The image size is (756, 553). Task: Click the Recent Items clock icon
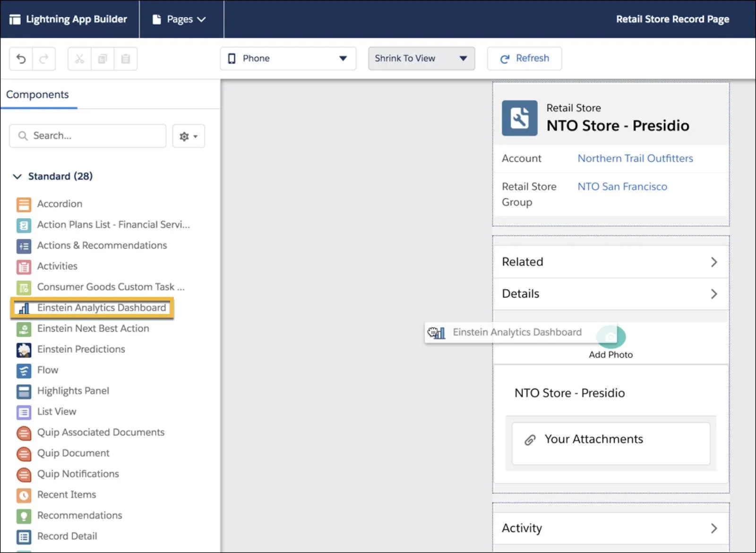click(x=24, y=495)
